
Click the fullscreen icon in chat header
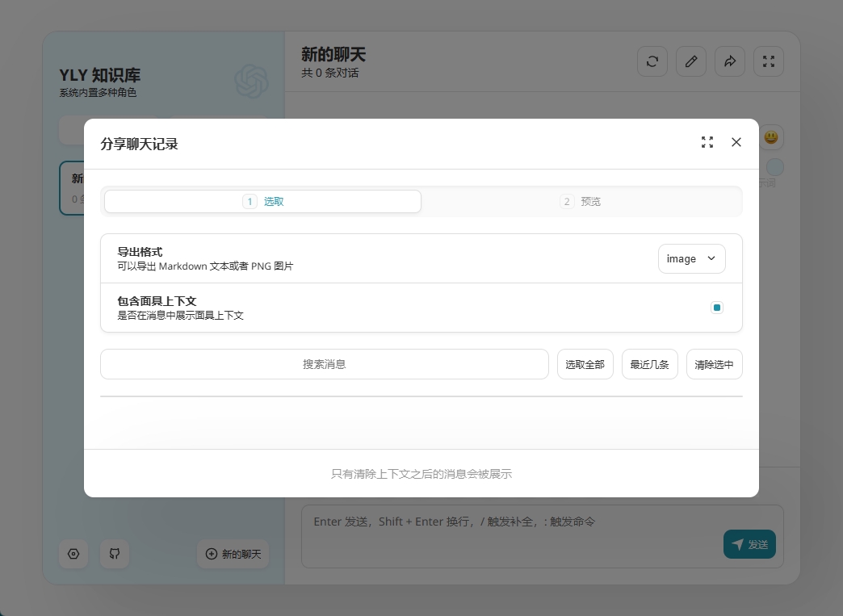pyautogui.click(x=769, y=61)
